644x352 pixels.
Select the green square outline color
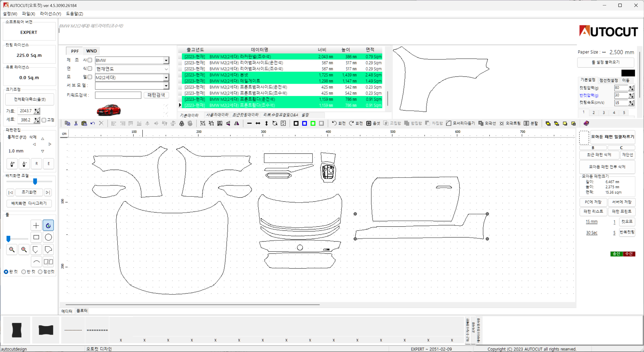click(313, 123)
